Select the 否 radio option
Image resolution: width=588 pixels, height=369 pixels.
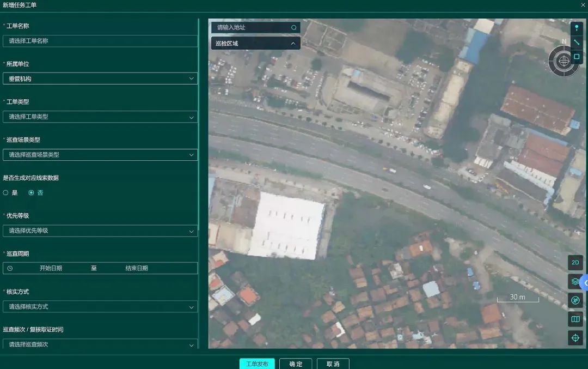(31, 192)
